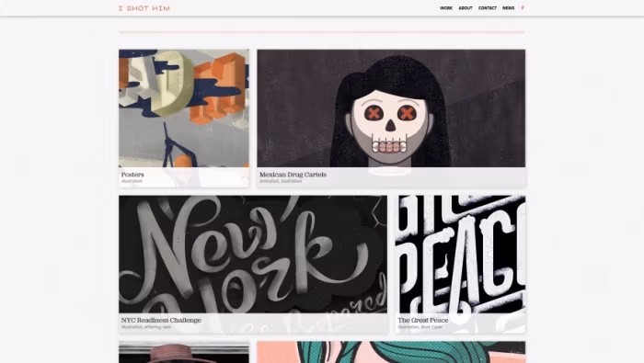Screen dimensions: 644x363
Task: Open the ABOUT page
Action: point(466,7)
